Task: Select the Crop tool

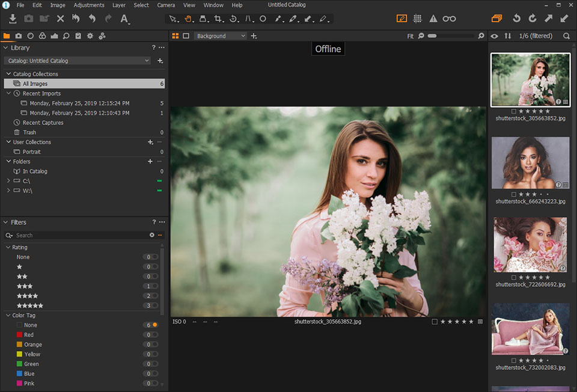Action: (218, 19)
